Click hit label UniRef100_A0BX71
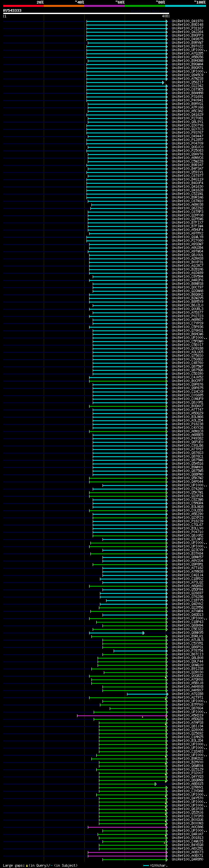This screenshot has width=209, height=868. click(187, 856)
